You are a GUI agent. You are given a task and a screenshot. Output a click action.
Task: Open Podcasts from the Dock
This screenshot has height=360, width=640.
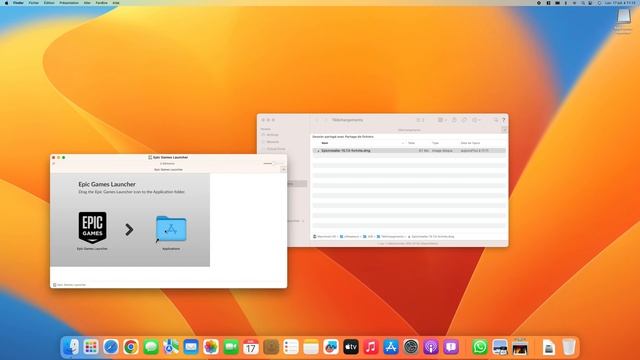[431, 347]
